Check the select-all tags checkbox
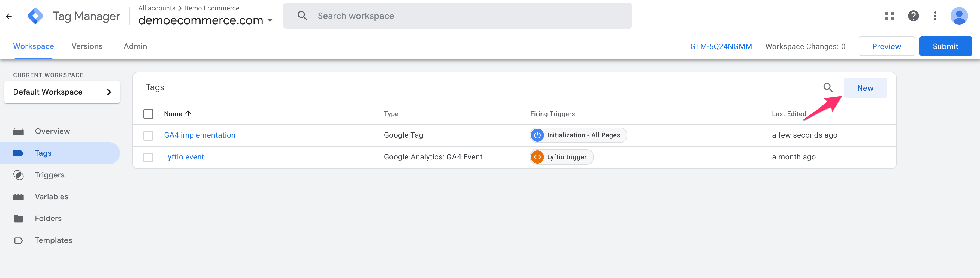Screen dimensions: 980x278 (148, 113)
